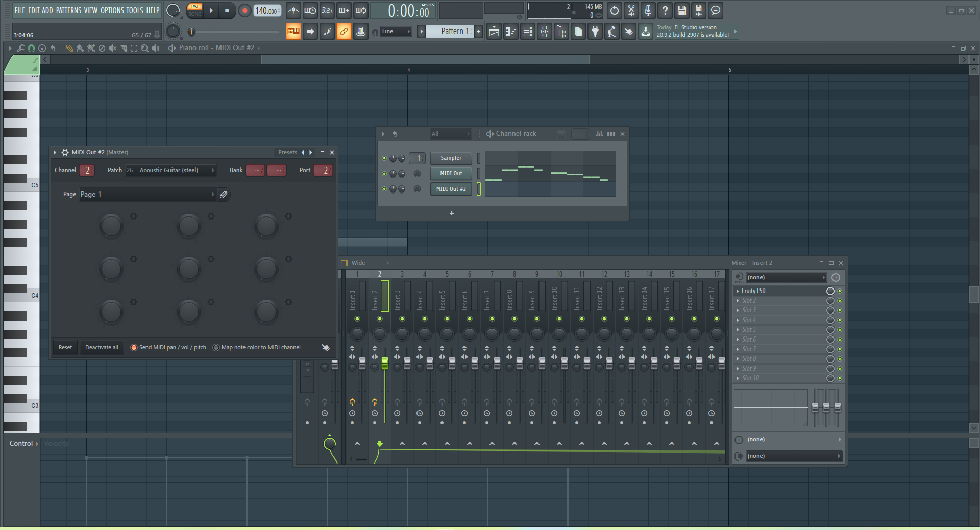980x530 pixels.
Task: Select the zoom tool in piano roll
Action: 145,48
